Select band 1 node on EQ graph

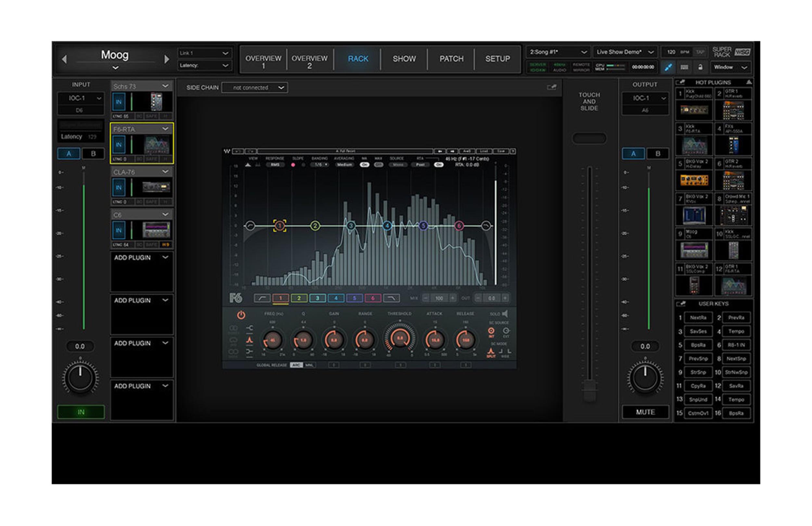click(279, 225)
